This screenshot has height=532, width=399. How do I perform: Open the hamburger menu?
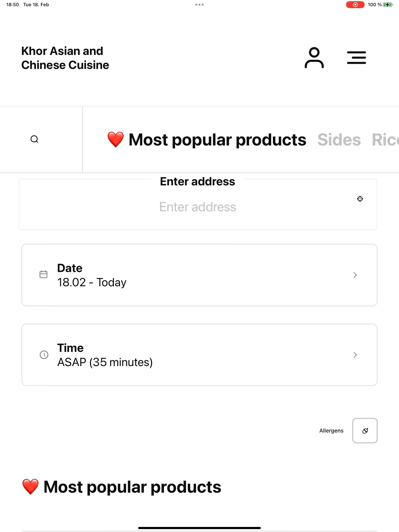(x=356, y=57)
